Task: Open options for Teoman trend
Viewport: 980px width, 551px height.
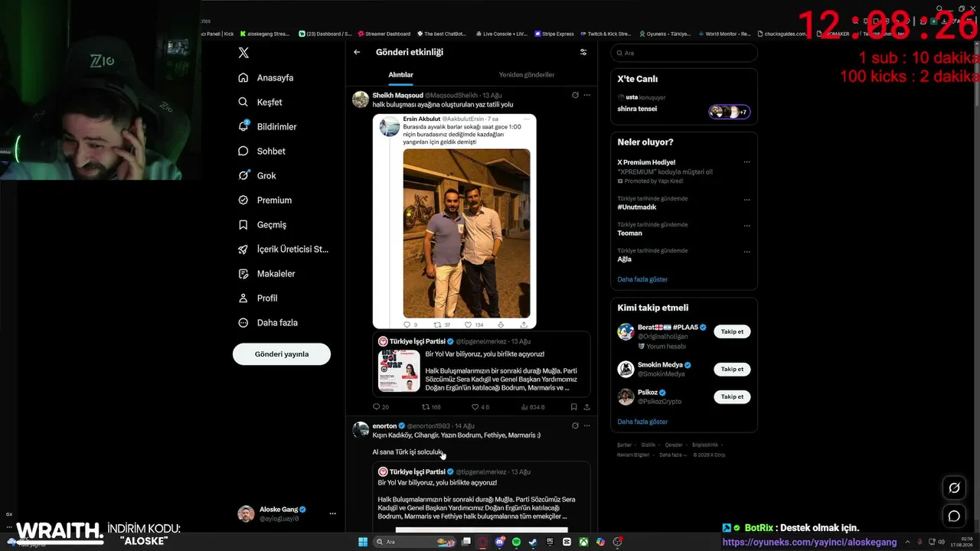Action: click(x=747, y=225)
